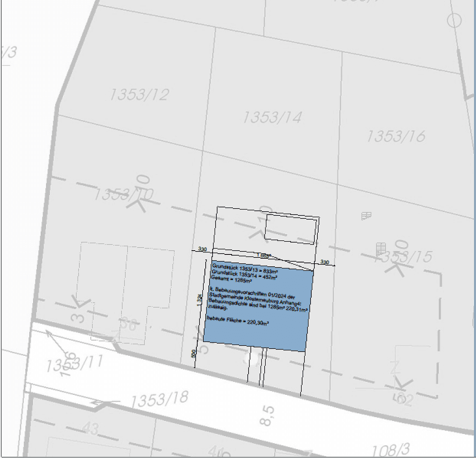The image size is (476, 458).
Task: Click the '500' setback dimension label
Action: point(193,354)
